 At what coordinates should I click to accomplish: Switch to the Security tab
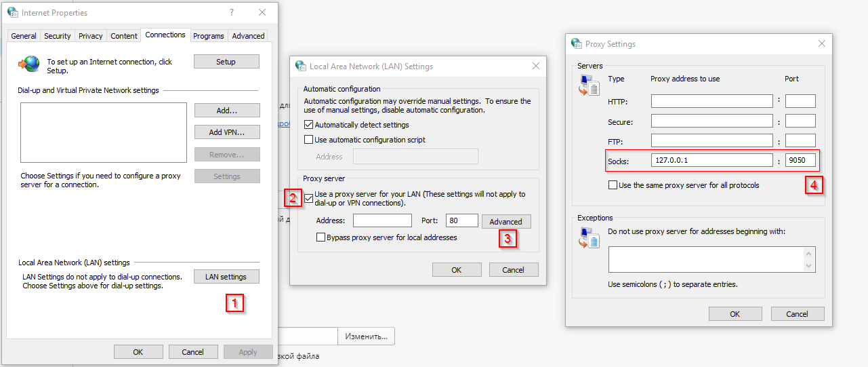pyautogui.click(x=57, y=36)
